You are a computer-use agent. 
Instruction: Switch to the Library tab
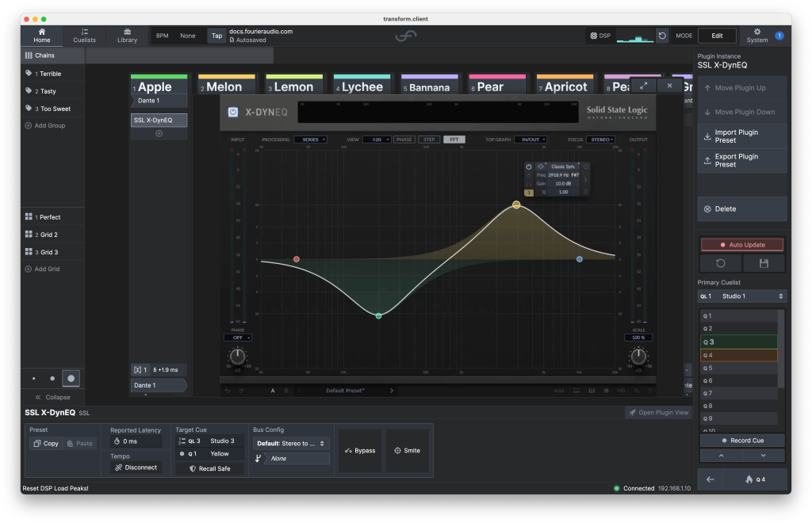[x=127, y=36]
